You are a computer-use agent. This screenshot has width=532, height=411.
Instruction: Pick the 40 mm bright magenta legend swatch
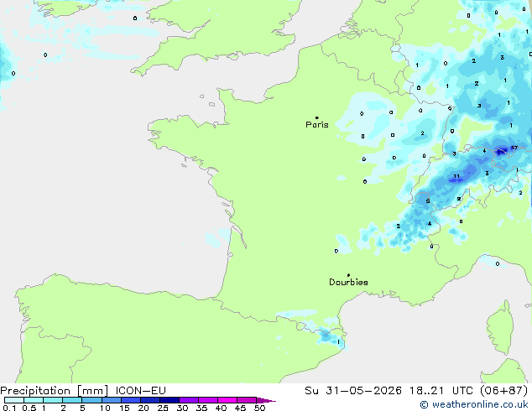[x=227, y=400]
